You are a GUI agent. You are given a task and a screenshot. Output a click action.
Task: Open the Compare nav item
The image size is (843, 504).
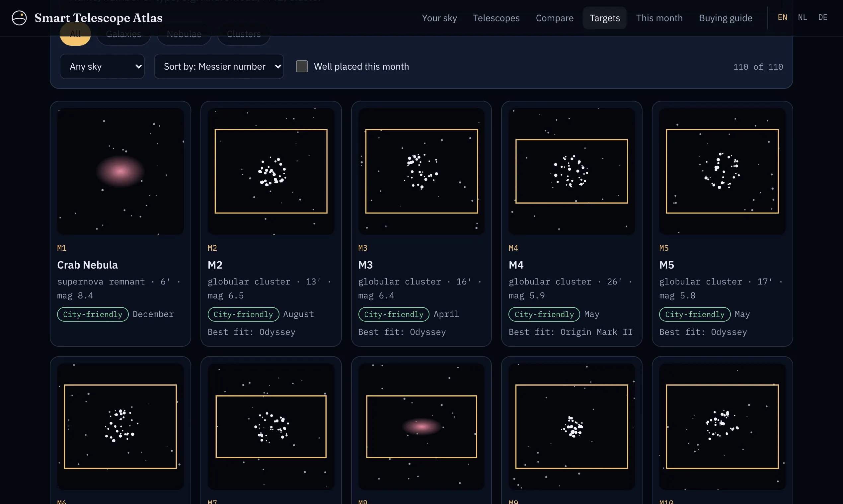click(554, 18)
